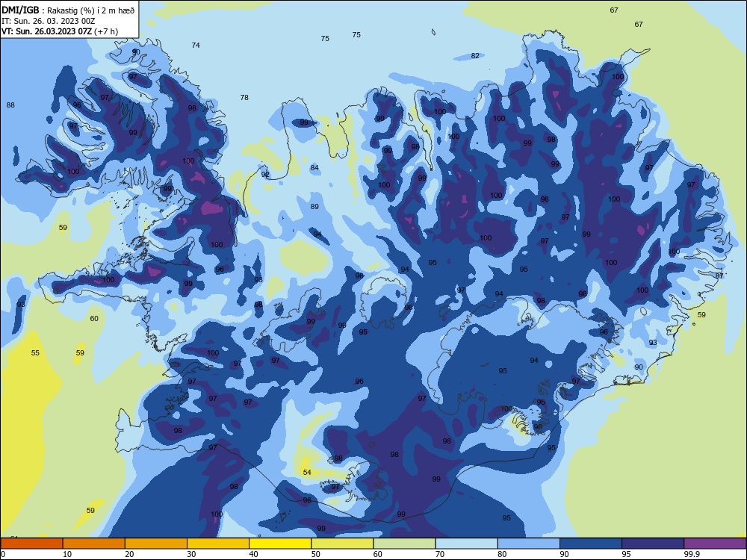The width and height of the screenshot is (747, 560).
Task: Click the 88 humidity value on the map
Action: click(10, 105)
